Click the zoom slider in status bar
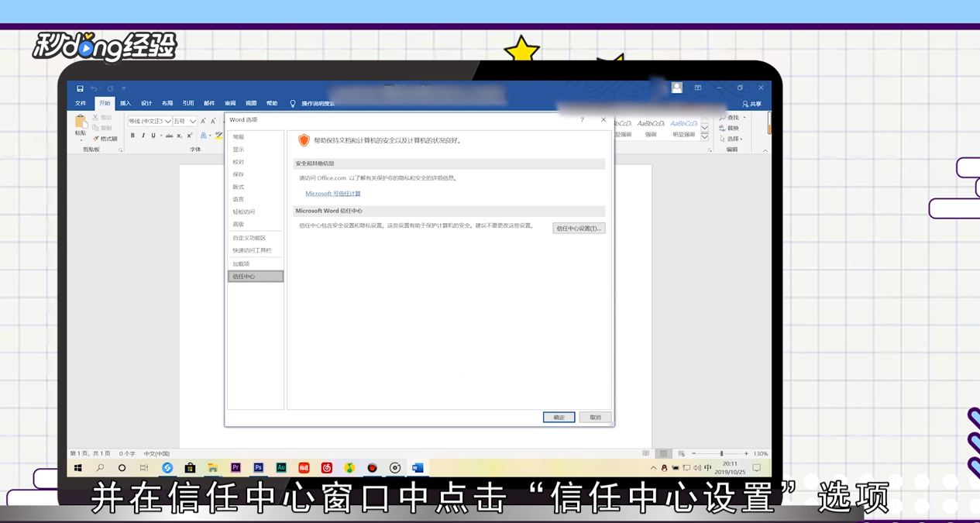The height and width of the screenshot is (523, 980). pyautogui.click(x=721, y=454)
